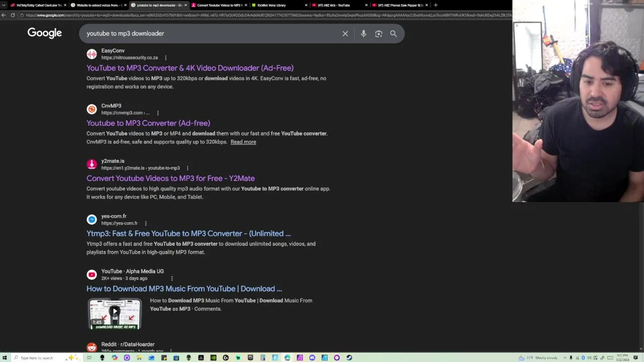Open Epic Games launcher on taskbar
This screenshot has width=644, height=362.
(x=251, y=357)
